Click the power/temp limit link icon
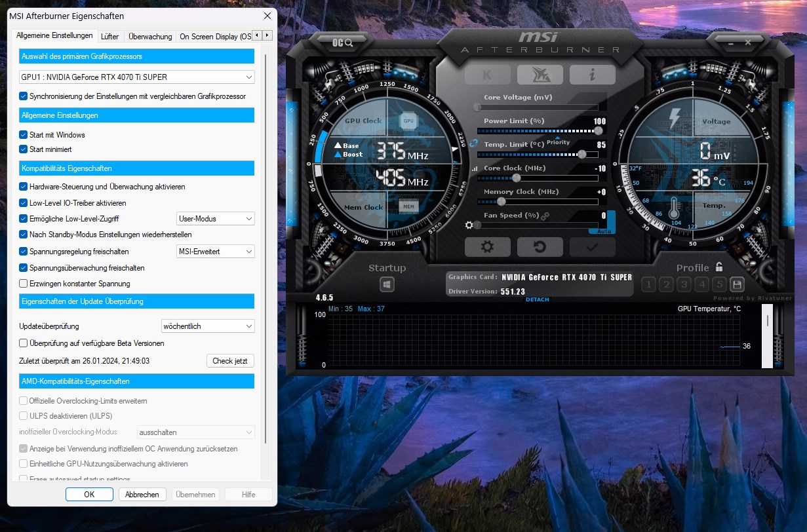 pyautogui.click(x=472, y=142)
